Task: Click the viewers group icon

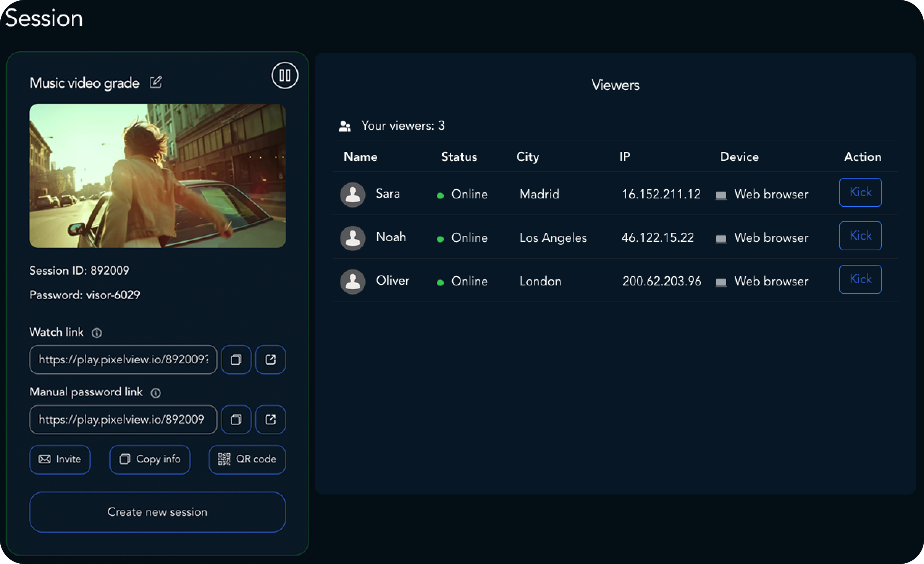Action: tap(345, 126)
